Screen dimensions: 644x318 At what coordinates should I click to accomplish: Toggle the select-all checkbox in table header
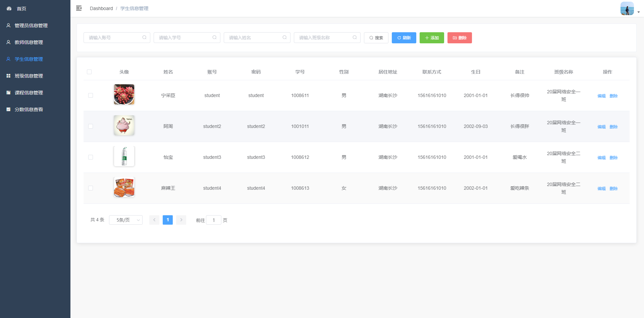coord(89,72)
